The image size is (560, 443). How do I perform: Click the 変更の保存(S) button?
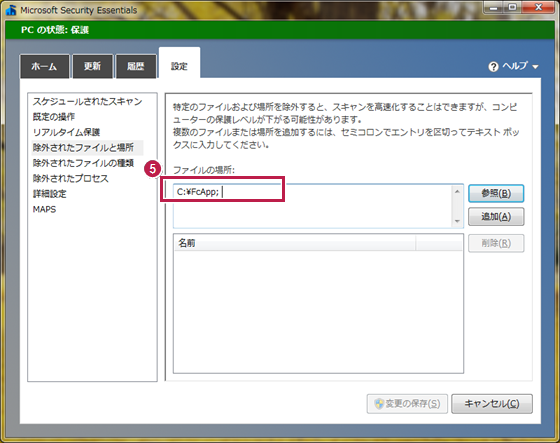pyautogui.click(x=407, y=404)
